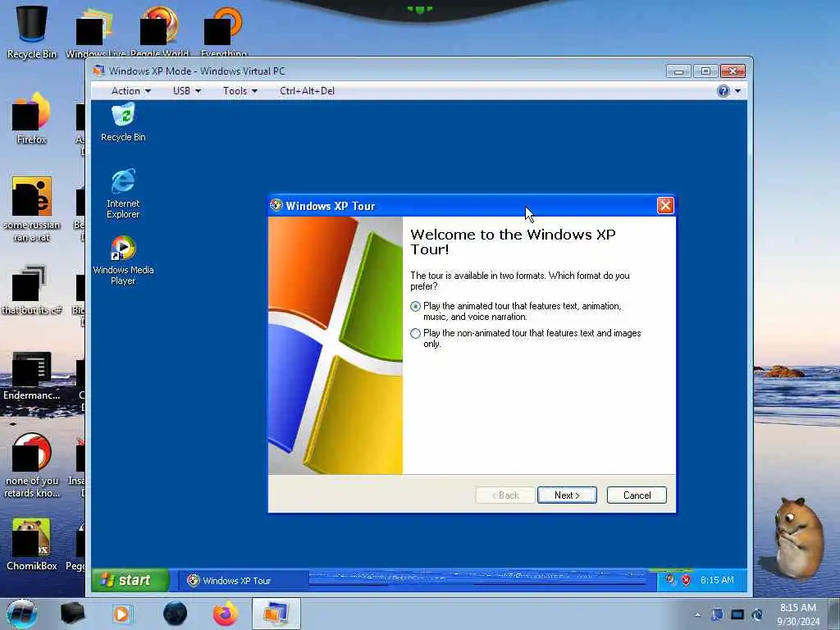This screenshot has height=630, width=840.
Task: Open the host Windows 7 Start orb
Action: 22,614
